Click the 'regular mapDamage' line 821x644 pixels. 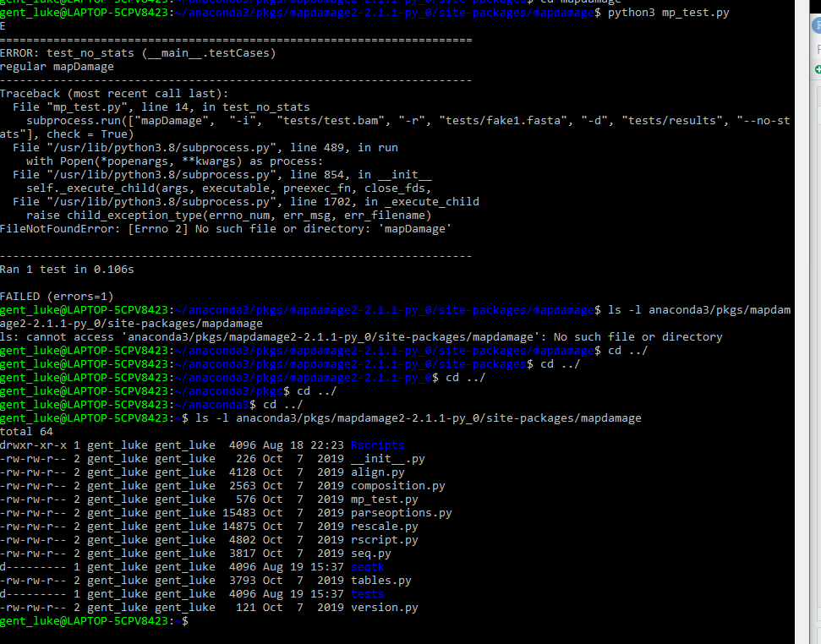pos(57,67)
